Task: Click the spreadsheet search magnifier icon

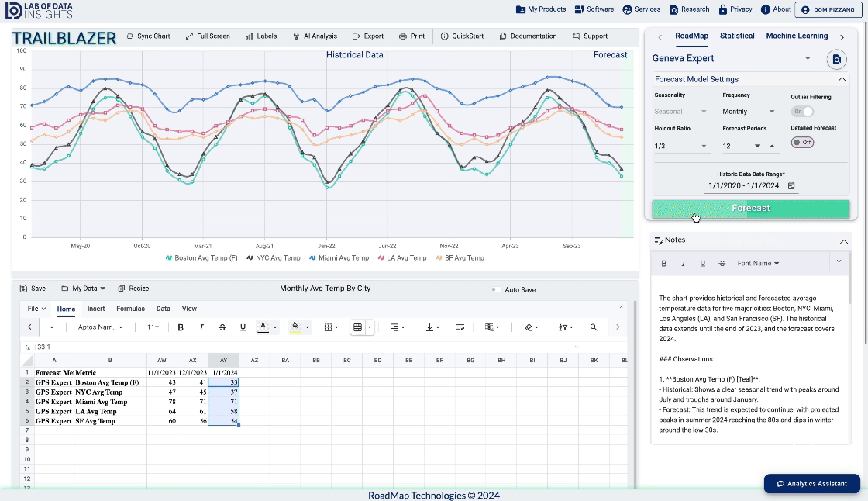Action: [x=594, y=327]
